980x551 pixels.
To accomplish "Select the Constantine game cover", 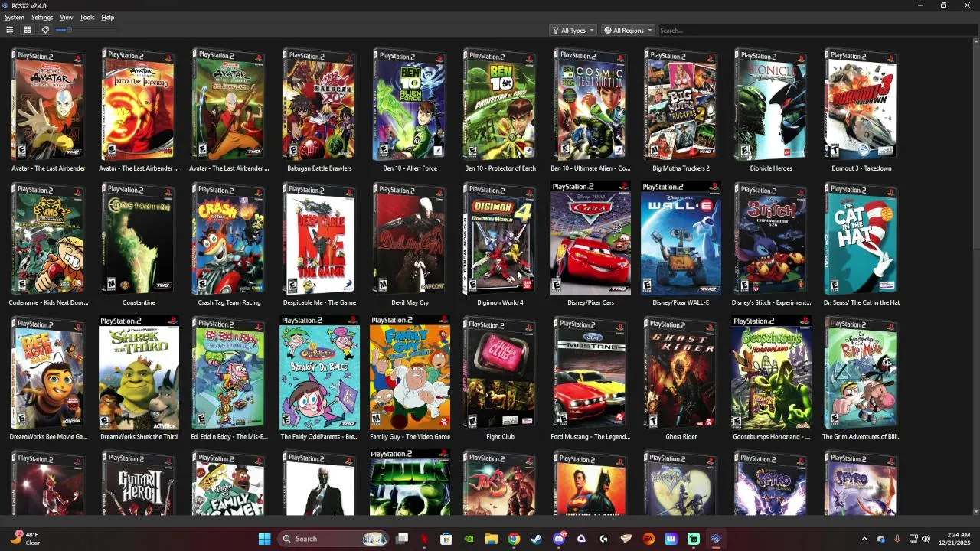I will pyautogui.click(x=139, y=239).
